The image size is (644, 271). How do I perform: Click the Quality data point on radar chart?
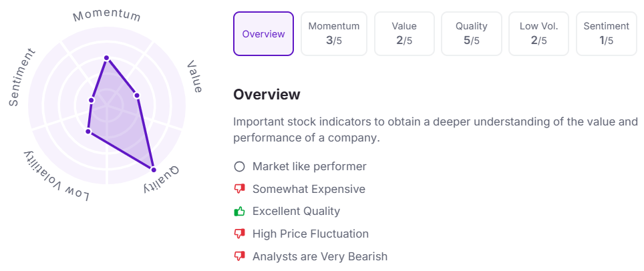coord(153,170)
